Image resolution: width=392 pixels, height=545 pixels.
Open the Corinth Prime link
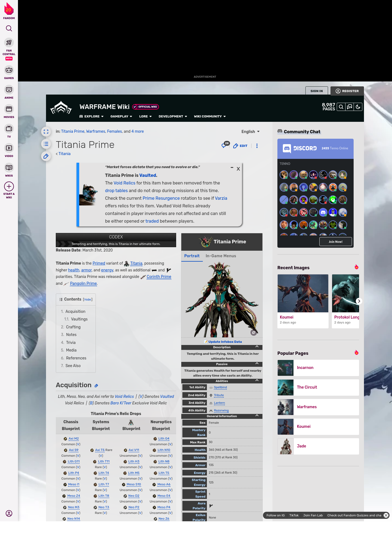[159, 277]
